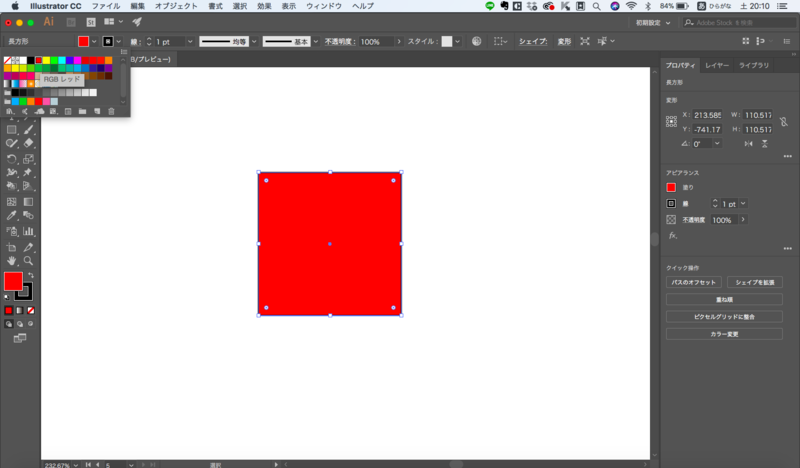Select the Column Graph tool
This screenshot has height=468, width=800.
tap(28, 231)
